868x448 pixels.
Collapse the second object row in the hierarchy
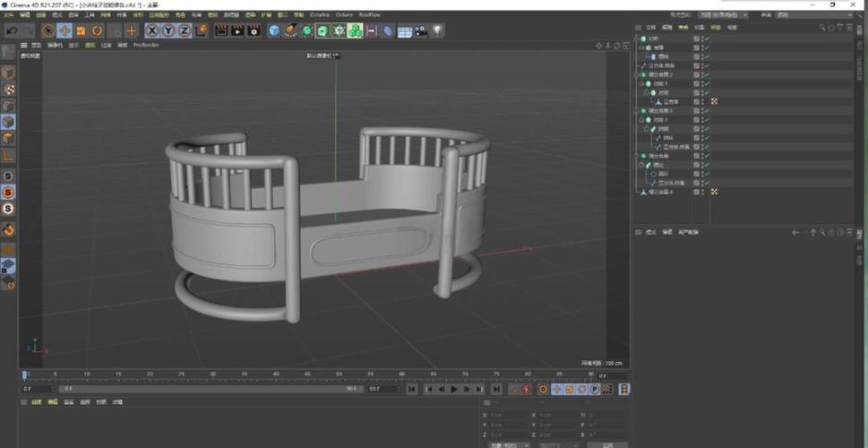point(642,47)
